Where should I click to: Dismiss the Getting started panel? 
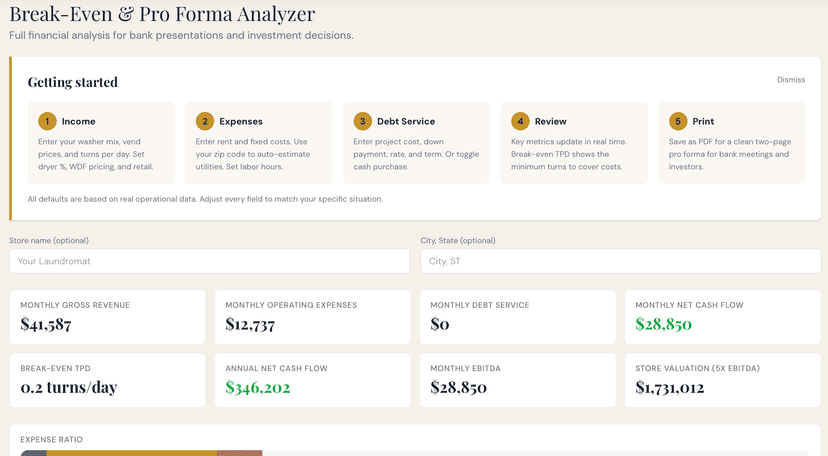(790, 80)
